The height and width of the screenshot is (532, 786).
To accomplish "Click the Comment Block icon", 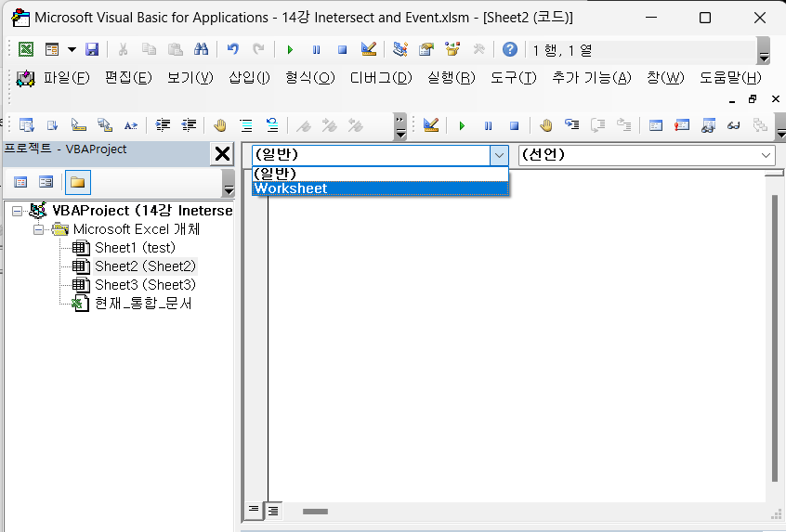I will [x=246, y=125].
